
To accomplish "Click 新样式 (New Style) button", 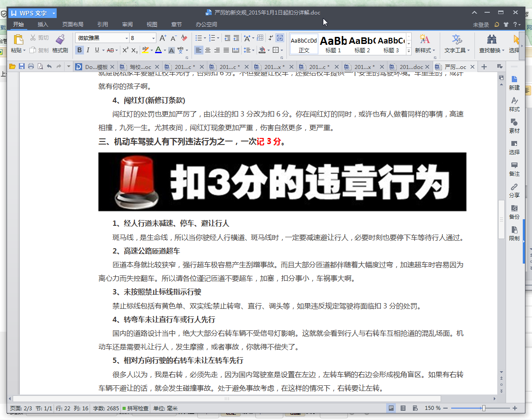I will click(x=425, y=44).
